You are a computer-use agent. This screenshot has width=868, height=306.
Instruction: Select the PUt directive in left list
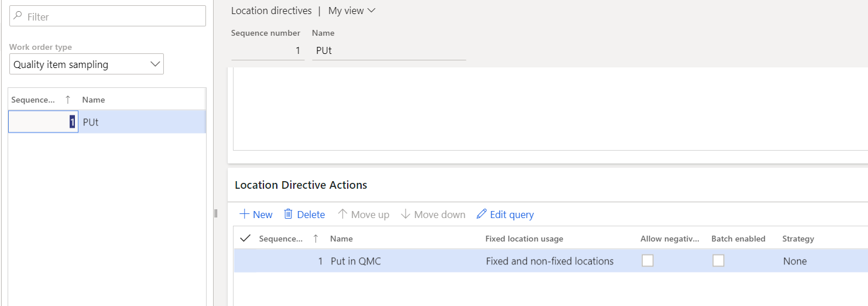(x=140, y=123)
